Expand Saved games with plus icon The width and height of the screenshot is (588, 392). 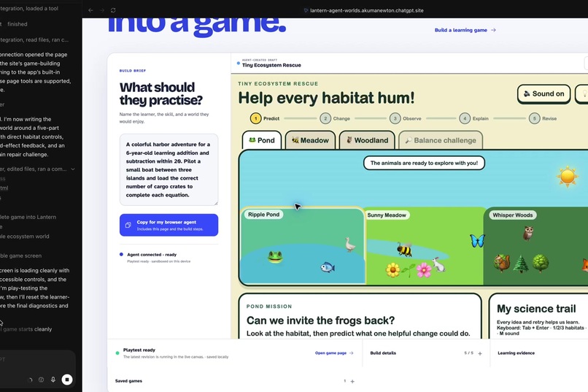(x=352, y=382)
